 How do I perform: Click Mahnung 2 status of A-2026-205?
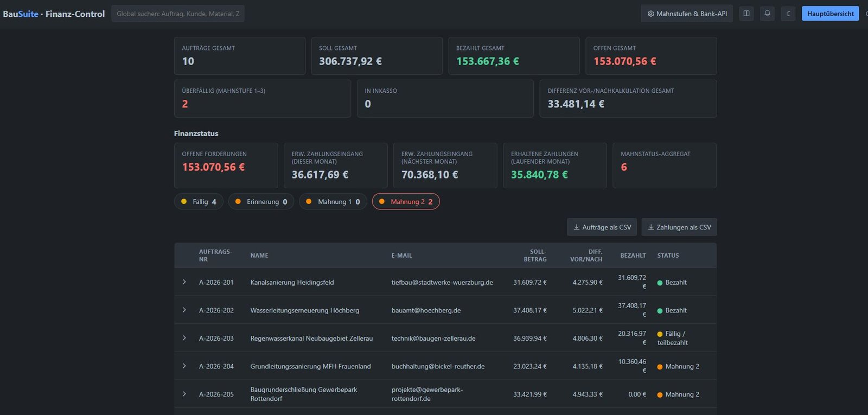pos(678,394)
